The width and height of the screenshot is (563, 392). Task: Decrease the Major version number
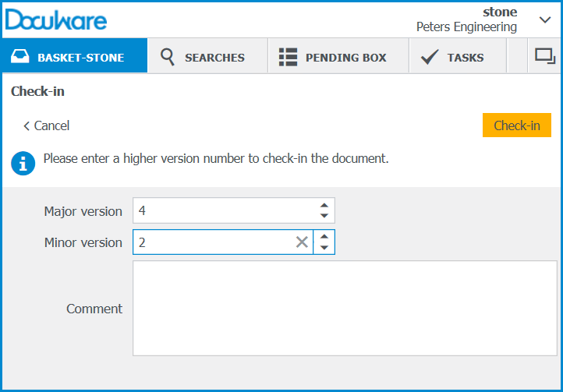click(324, 216)
